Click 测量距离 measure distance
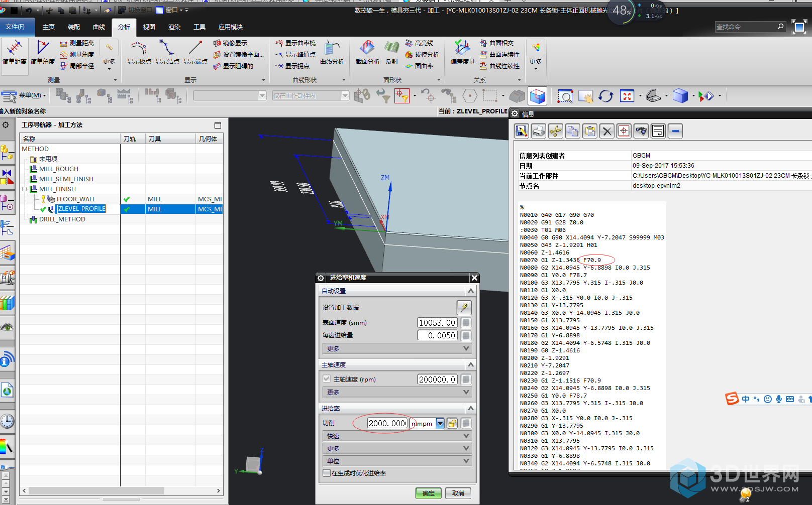Image resolution: width=812 pixels, height=505 pixels. pos(77,43)
